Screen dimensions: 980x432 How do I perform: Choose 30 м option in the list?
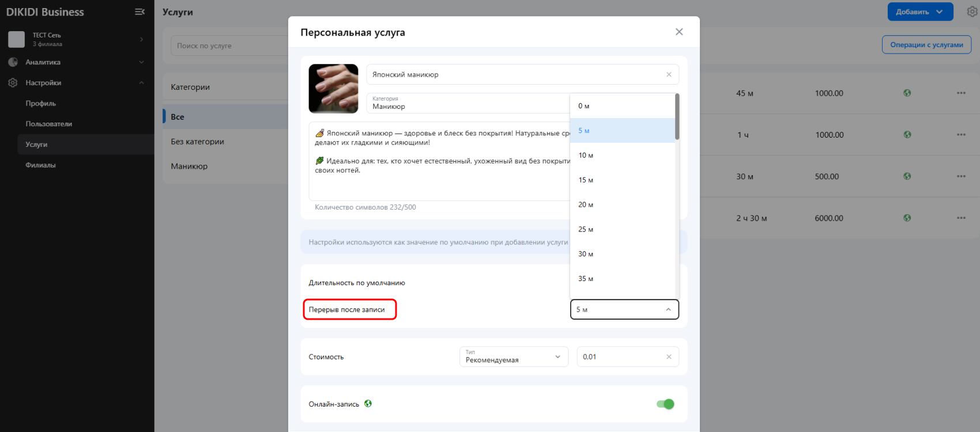tap(623, 254)
